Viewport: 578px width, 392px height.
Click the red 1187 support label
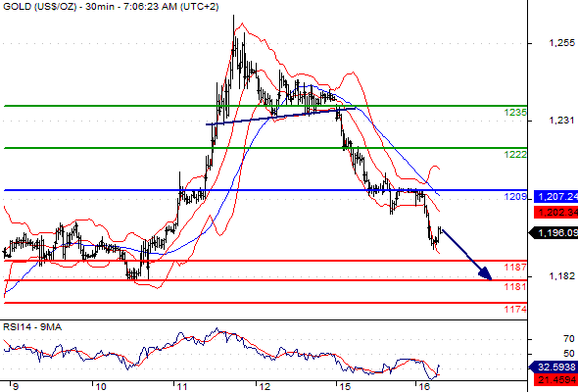coord(515,267)
